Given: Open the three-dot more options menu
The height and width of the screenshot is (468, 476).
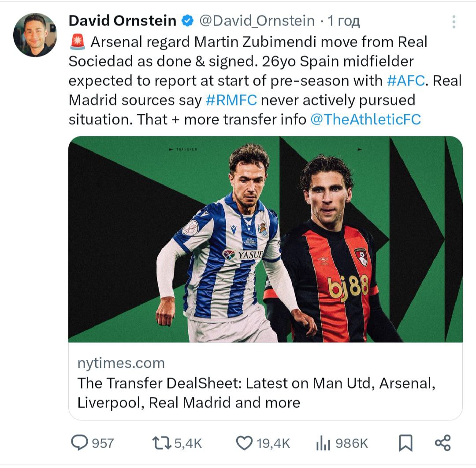Looking at the screenshot, I should tap(454, 22).
